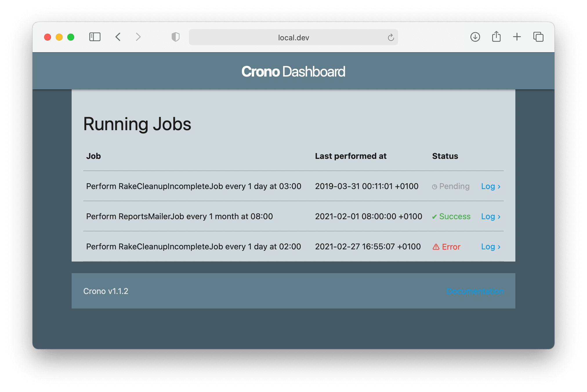The image size is (587, 392).
Task: Show downloads with the download icon
Action: (475, 37)
